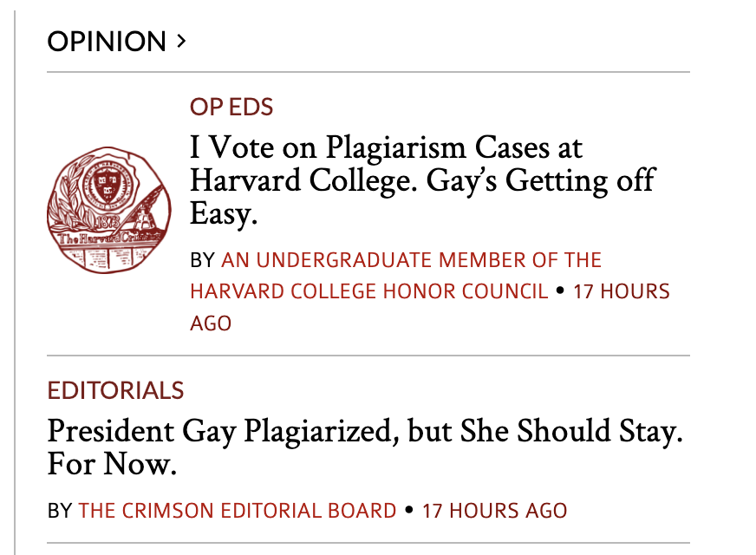The height and width of the screenshot is (555, 756).
Task: Open 'I Vote on Plagiarism Cases' headline
Action: 386,147
